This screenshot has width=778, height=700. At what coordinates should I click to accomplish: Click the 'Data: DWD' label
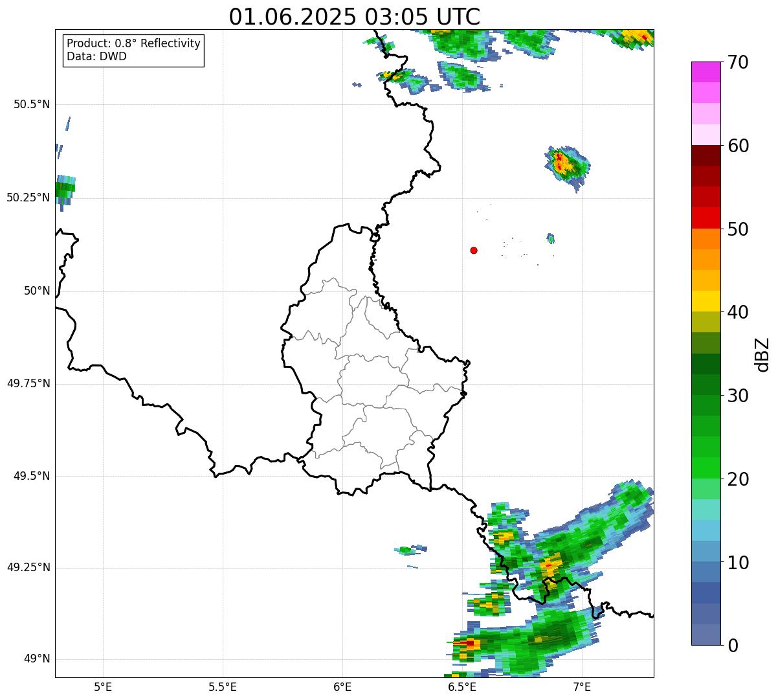coord(96,56)
